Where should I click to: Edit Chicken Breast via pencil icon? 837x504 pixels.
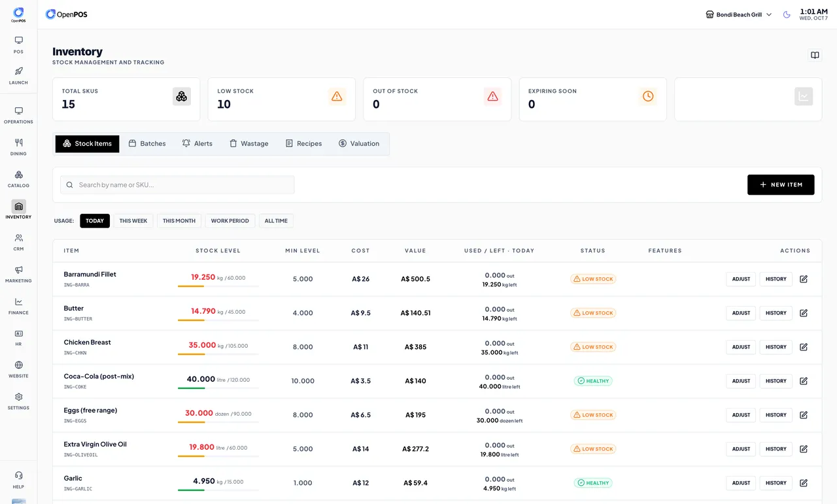(x=804, y=347)
